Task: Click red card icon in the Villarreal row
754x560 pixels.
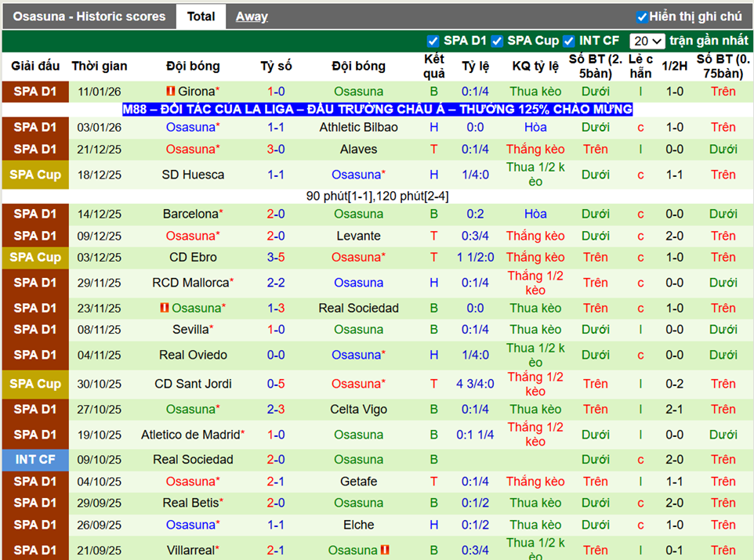Action: pyautogui.click(x=385, y=549)
